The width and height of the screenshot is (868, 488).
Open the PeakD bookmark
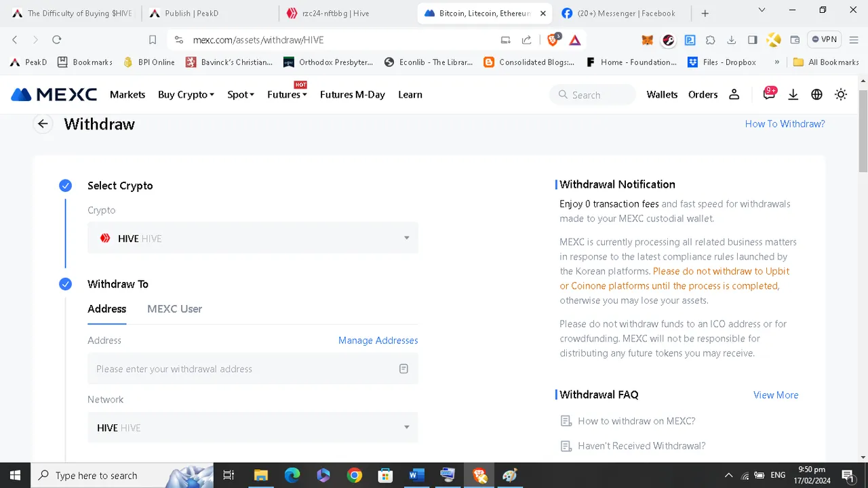tap(29, 62)
